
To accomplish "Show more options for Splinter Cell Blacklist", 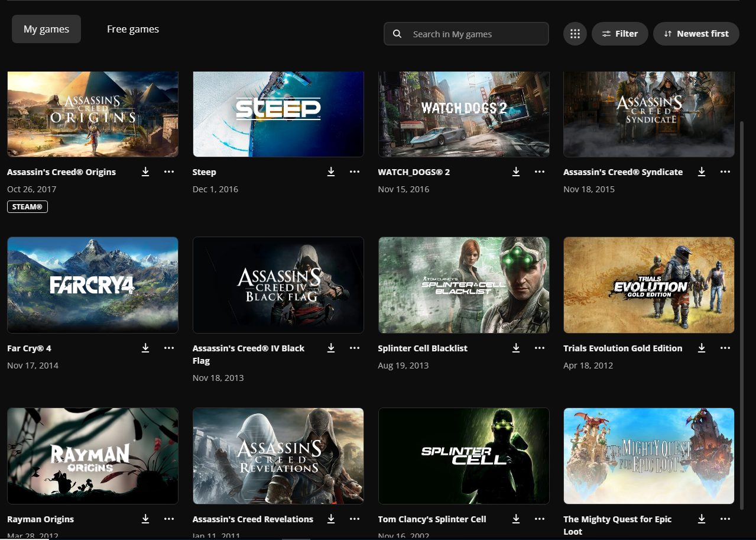I will [x=540, y=348].
